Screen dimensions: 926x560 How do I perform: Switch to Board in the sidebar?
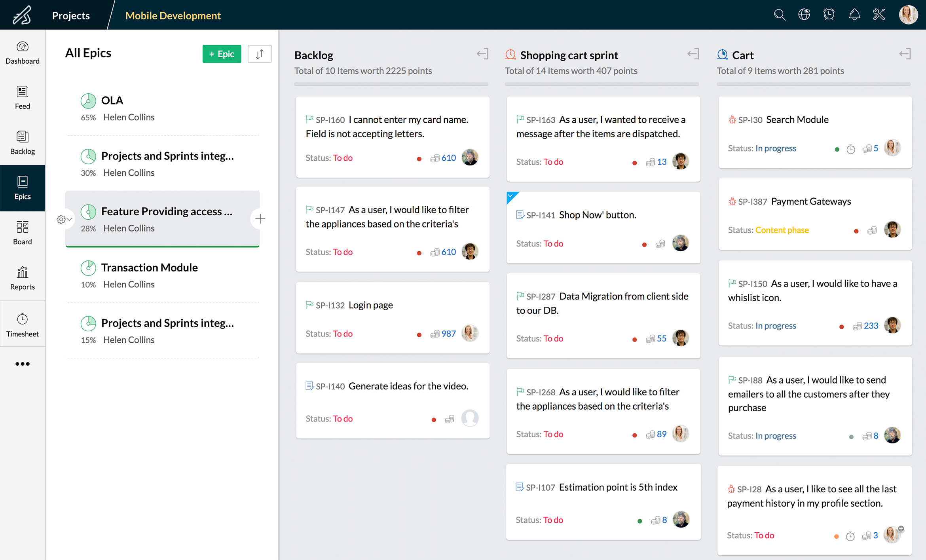(x=23, y=233)
